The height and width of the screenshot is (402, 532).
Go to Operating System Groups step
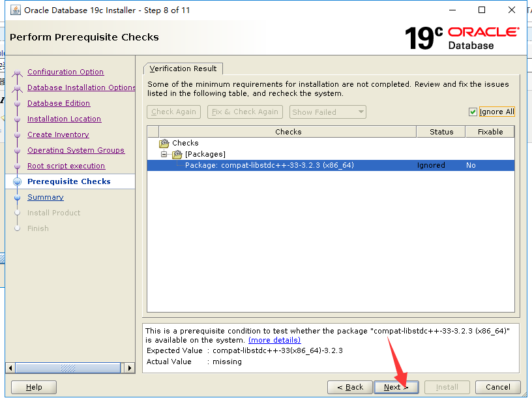click(x=76, y=150)
